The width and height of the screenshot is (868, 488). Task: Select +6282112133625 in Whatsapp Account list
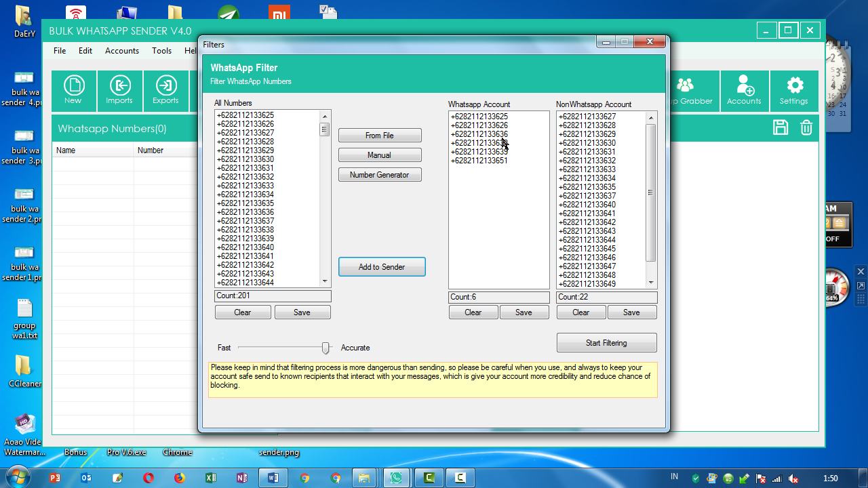pyautogui.click(x=479, y=117)
